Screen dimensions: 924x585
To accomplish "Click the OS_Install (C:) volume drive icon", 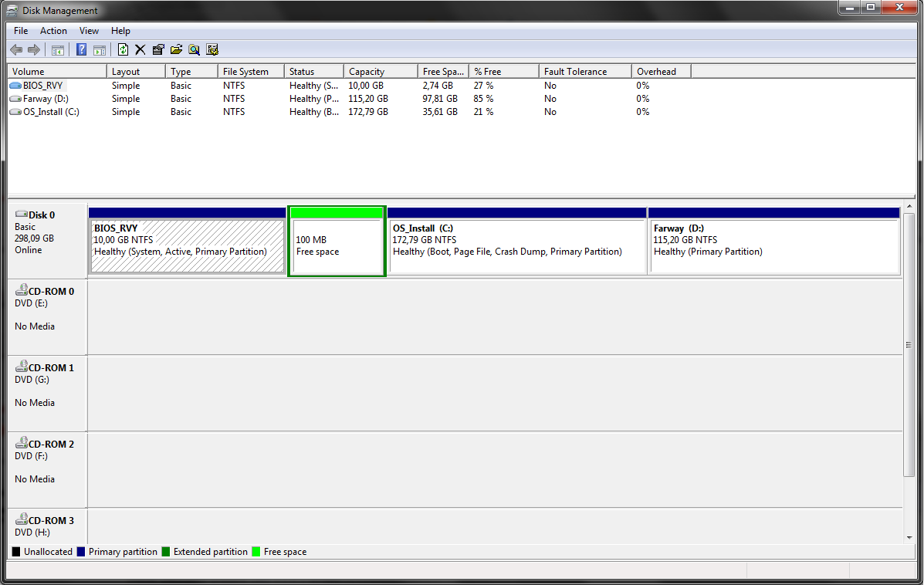I will coord(16,111).
